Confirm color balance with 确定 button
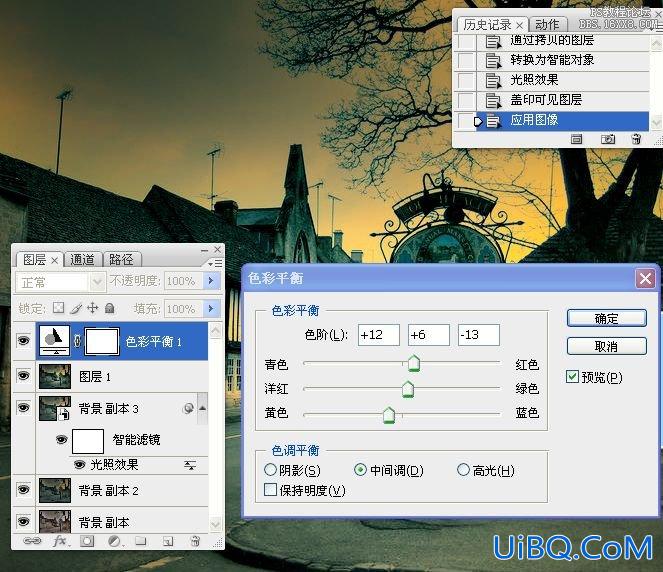 606,318
